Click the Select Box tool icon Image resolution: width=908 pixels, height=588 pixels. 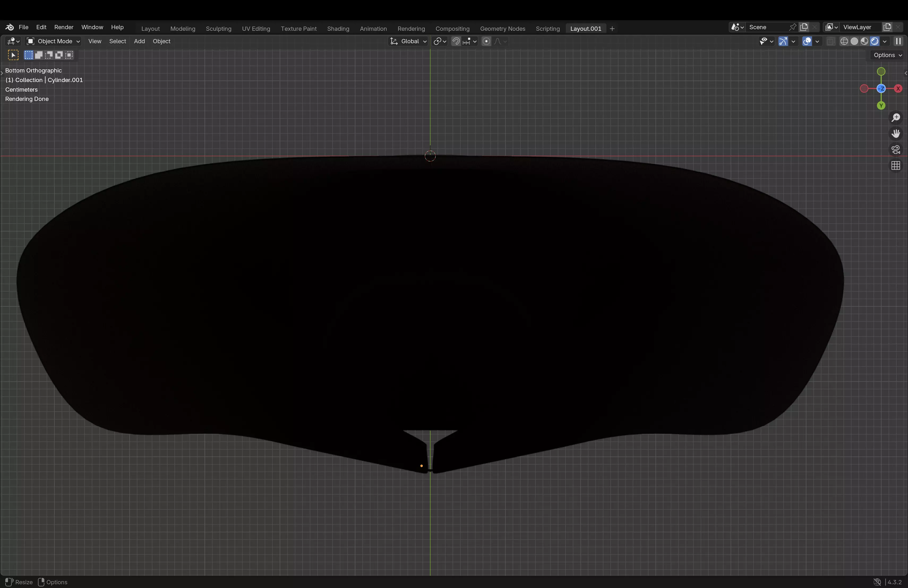tap(13, 55)
